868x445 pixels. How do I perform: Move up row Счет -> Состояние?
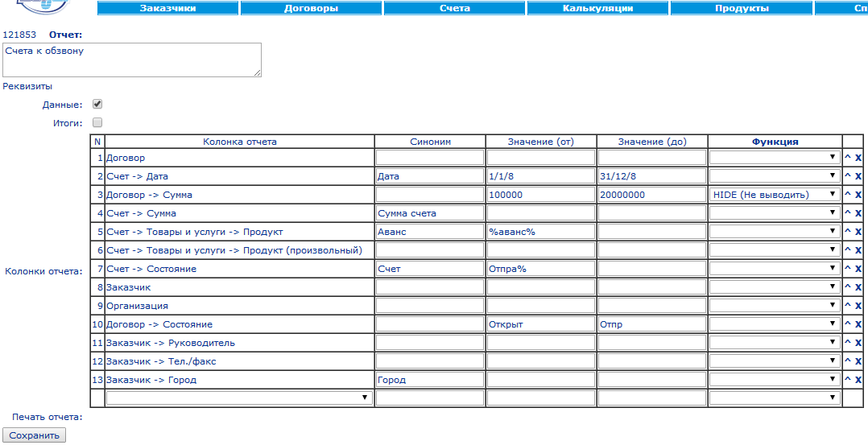point(847,269)
